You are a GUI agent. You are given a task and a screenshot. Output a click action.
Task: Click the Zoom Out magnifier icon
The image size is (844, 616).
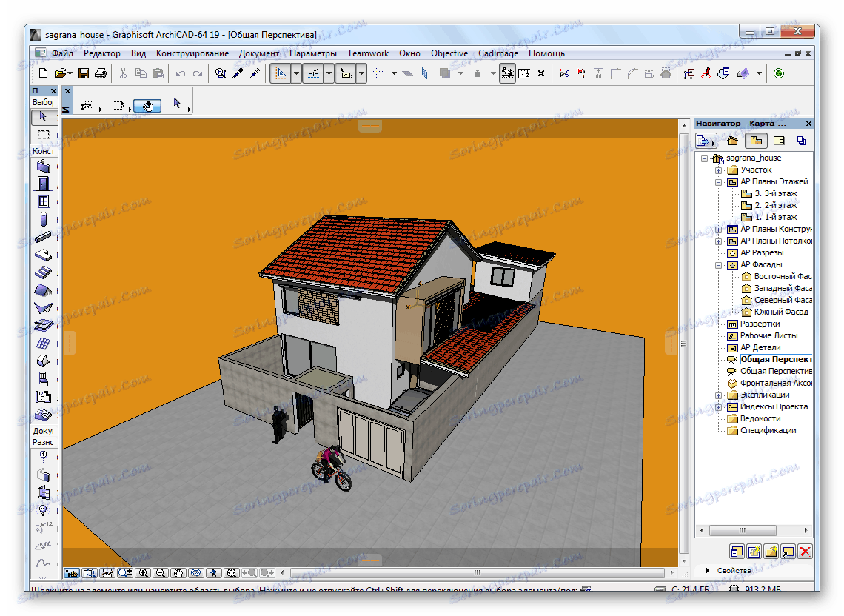point(160,573)
